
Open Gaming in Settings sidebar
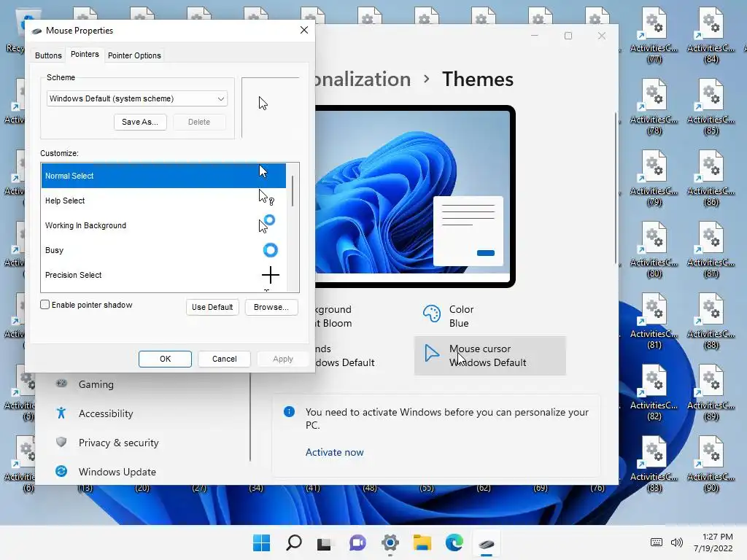pos(96,384)
